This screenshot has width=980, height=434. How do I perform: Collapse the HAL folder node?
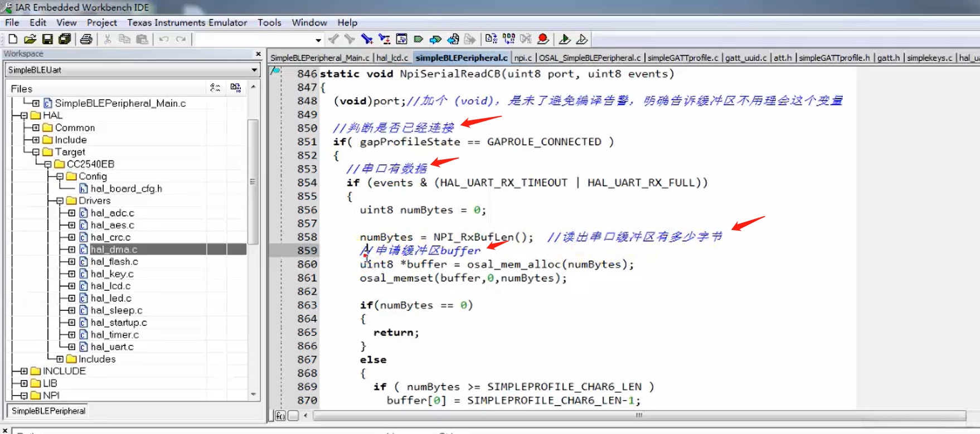(x=24, y=115)
